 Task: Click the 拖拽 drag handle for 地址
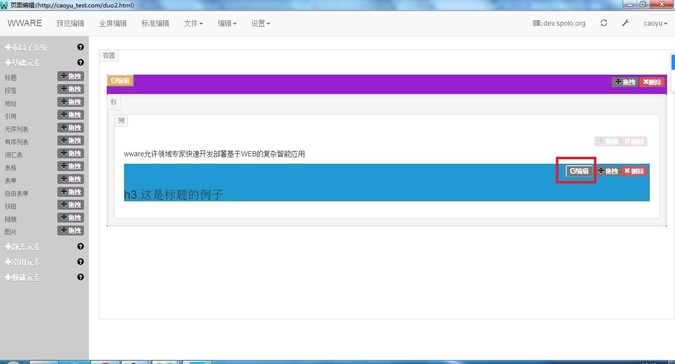(71, 102)
